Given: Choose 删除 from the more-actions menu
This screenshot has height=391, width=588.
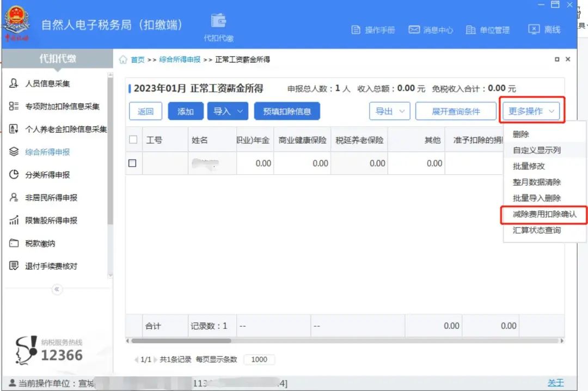Looking at the screenshot, I should tap(521, 135).
